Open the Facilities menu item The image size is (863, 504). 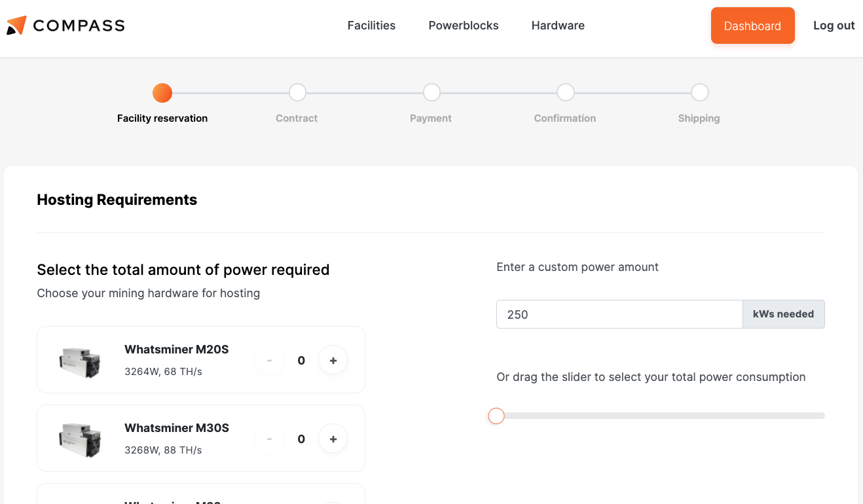pyautogui.click(x=371, y=26)
